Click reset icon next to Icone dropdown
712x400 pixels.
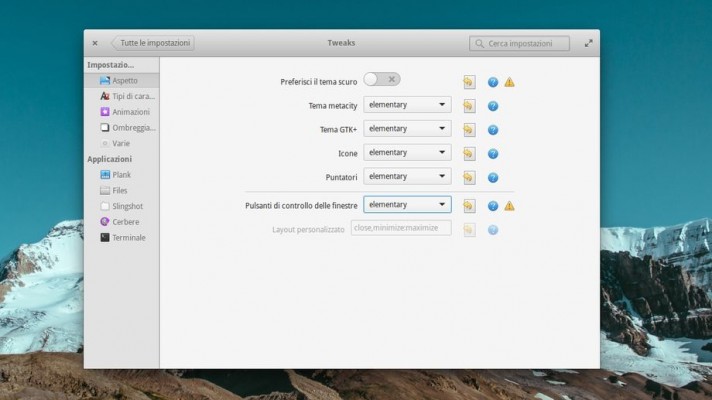pyautogui.click(x=468, y=154)
